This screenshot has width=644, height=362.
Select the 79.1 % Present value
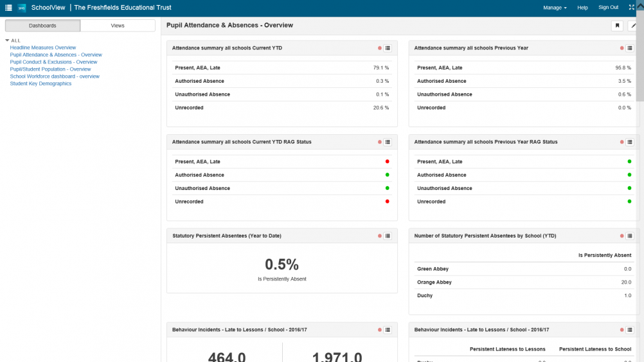(x=381, y=67)
